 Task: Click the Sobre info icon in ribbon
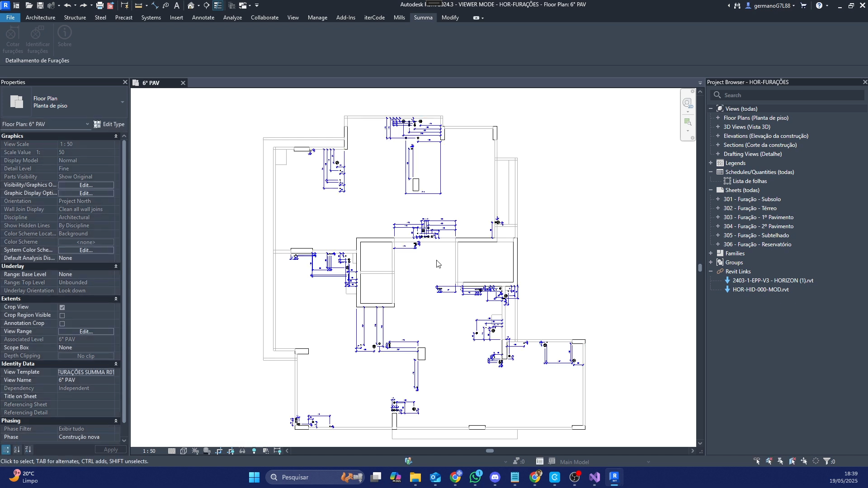click(65, 33)
